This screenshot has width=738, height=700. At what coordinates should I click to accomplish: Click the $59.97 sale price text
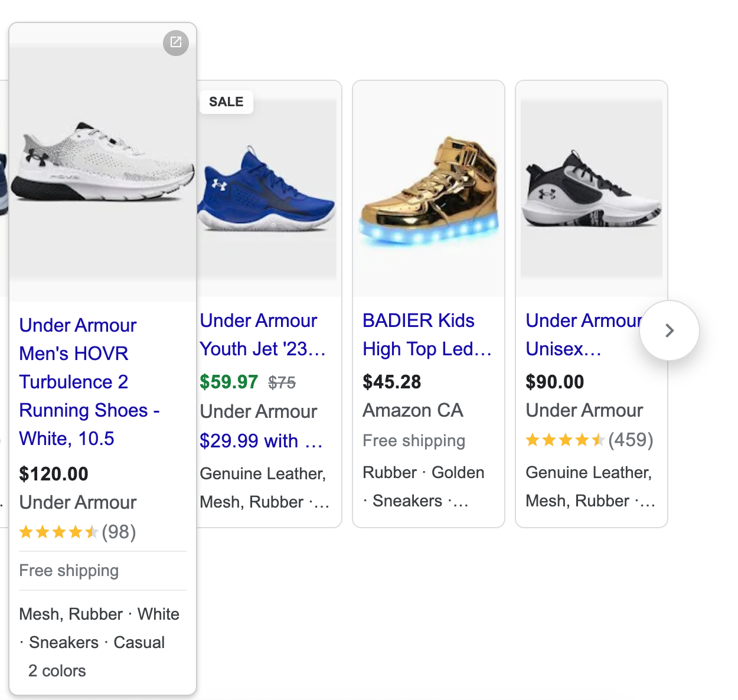coord(229,382)
